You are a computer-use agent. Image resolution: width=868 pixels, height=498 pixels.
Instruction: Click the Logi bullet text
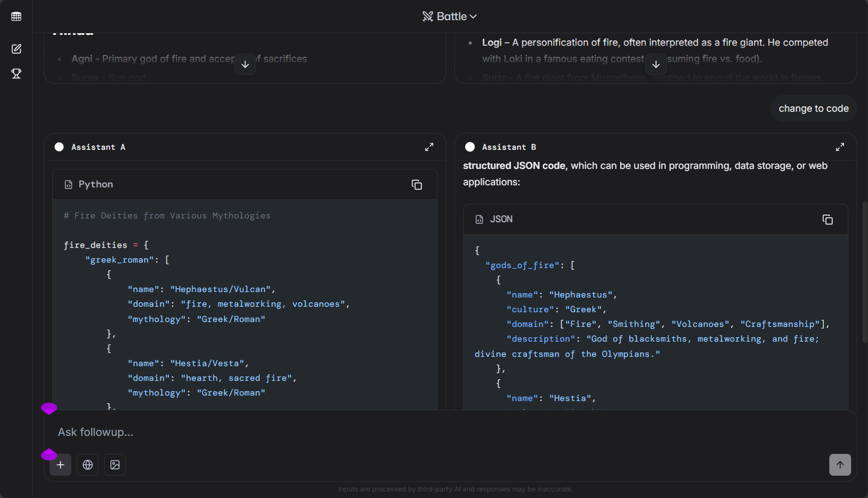click(x=655, y=50)
